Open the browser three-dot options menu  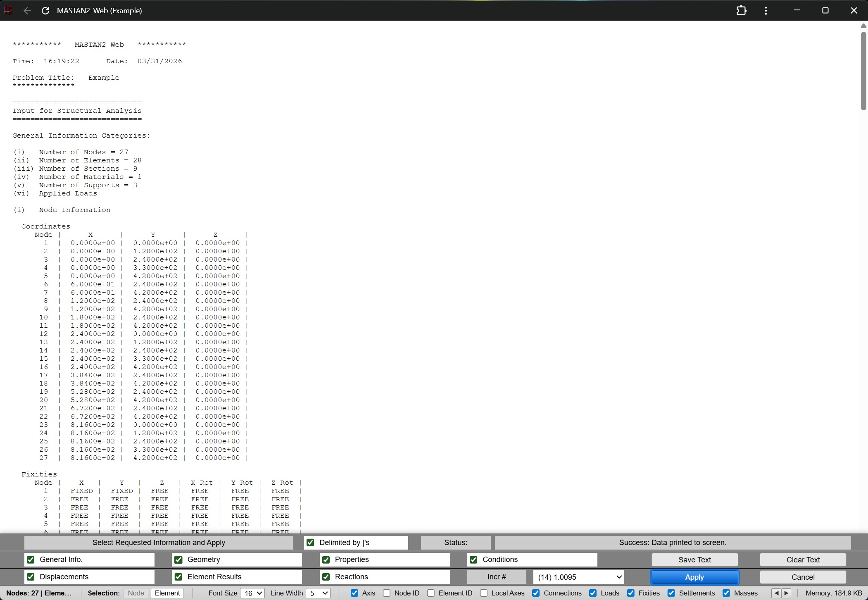(x=766, y=10)
